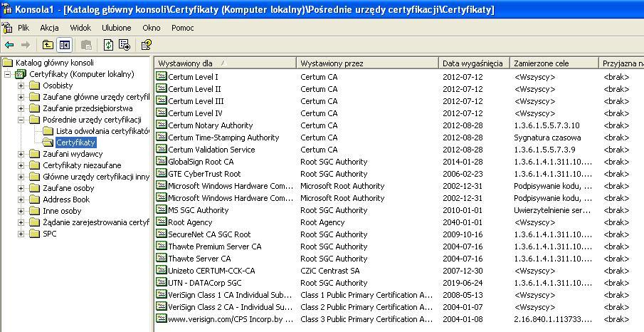
Task: Expand the Zaufani wydawcy node
Action: [x=21, y=154]
